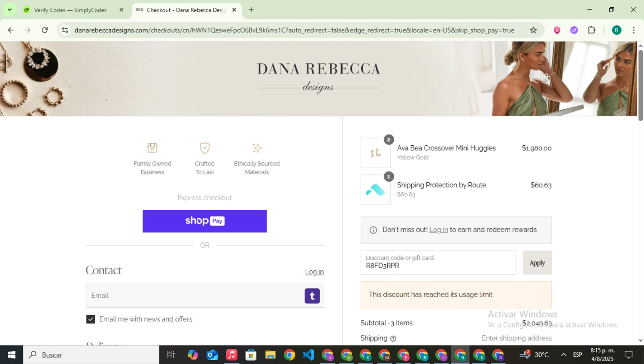Click Log in to earn rewards link
Viewport: 644px width, 364px height.
click(x=438, y=229)
